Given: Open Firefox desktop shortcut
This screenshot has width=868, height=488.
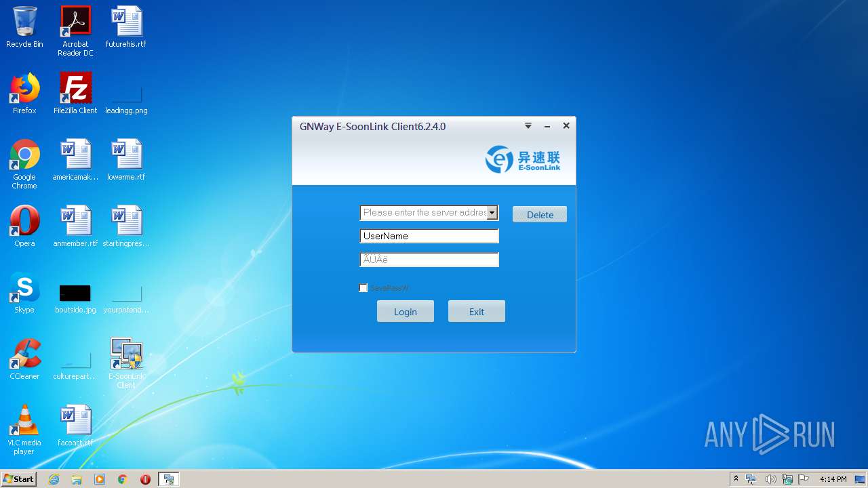Looking at the screenshot, I should (x=24, y=94).
